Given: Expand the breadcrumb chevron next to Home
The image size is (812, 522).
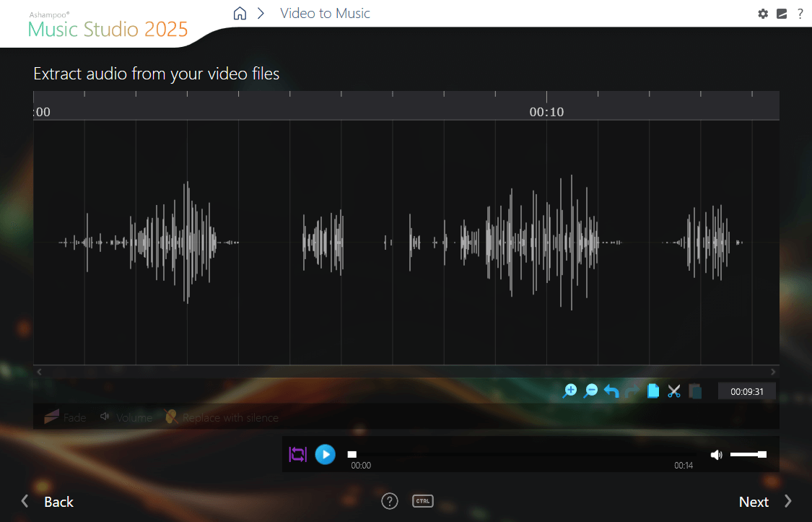Looking at the screenshot, I should [261, 13].
